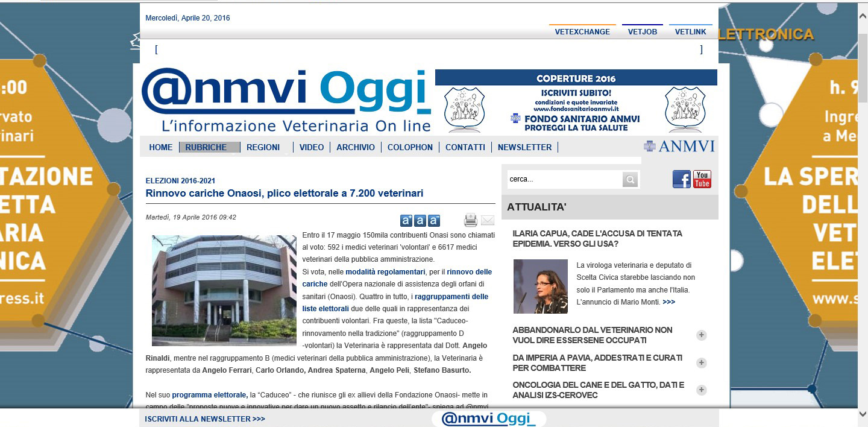The width and height of the screenshot is (868, 427).
Task: Decrease article font size with a- icon
Action: pyautogui.click(x=434, y=221)
